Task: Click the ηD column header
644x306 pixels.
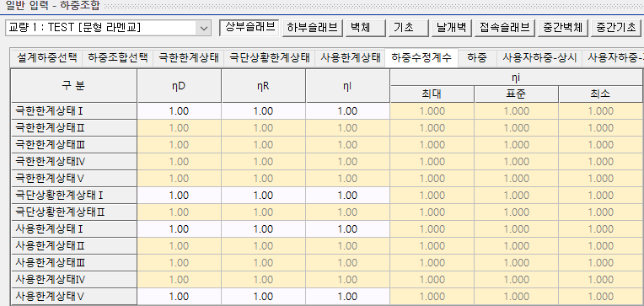Action: tap(179, 86)
